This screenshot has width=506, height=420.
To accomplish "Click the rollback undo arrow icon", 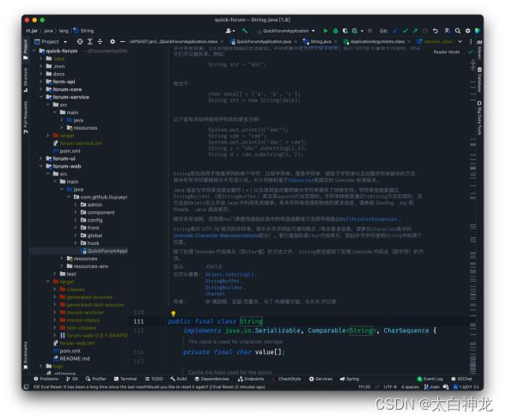I will pyautogui.click(x=436, y=31).
